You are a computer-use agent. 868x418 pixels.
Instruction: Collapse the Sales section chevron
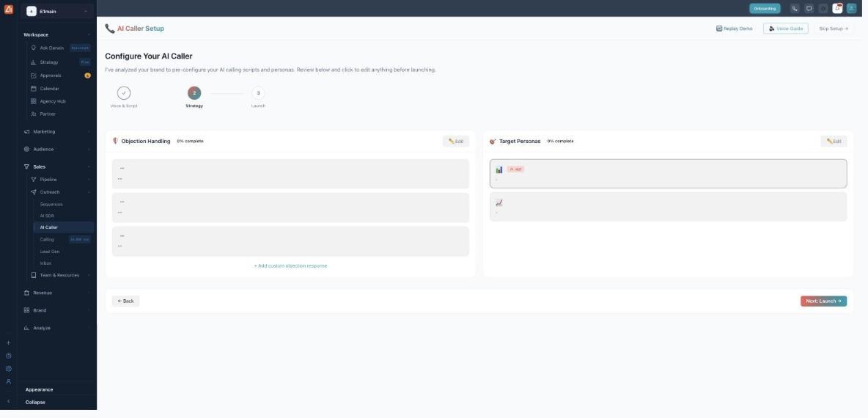pos(89,166)
